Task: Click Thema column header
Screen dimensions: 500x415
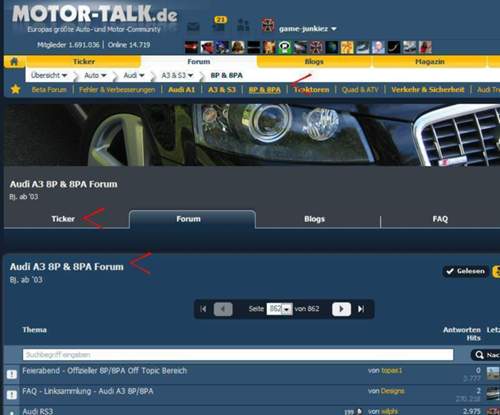Action: (x=35, y=330)
